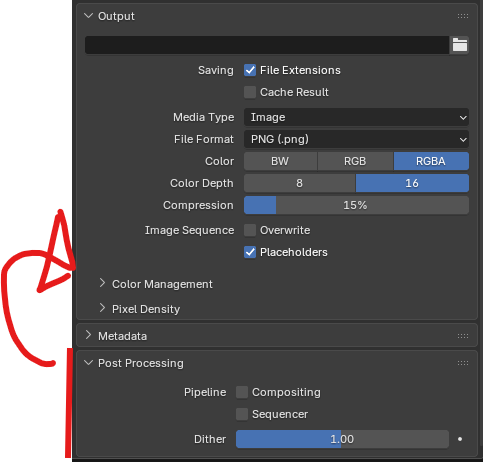Disable the File Extensions checkbox
The image size is (483, 462).
click(250, 70)
